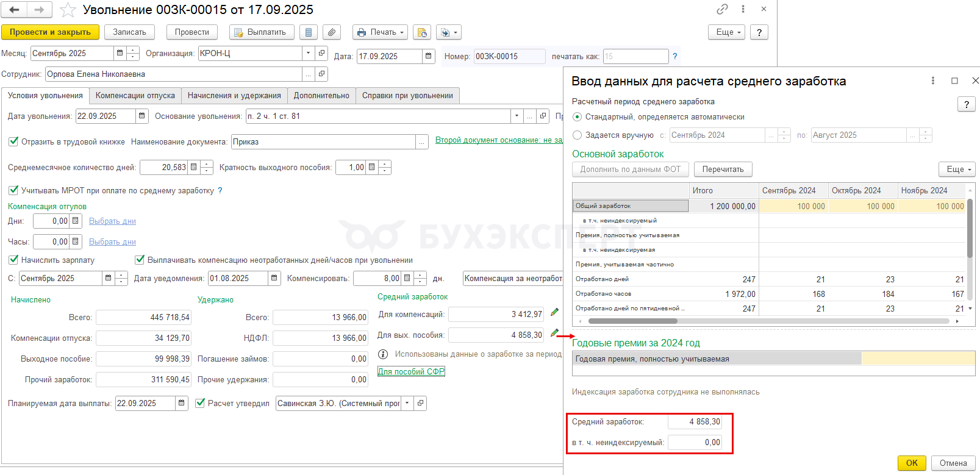The image size is (980, 475).
Task: Toggle Расчет утвердил checkbox
Action: 200,403
